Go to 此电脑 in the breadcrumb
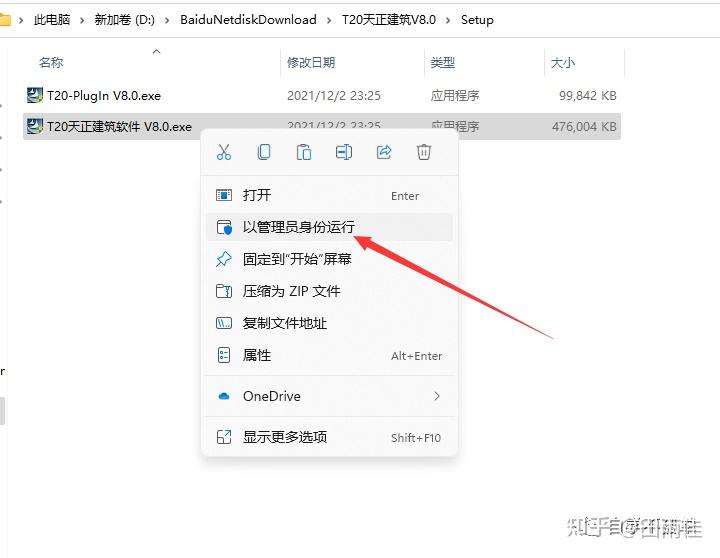The image size is (720, 558). (52, 19)
